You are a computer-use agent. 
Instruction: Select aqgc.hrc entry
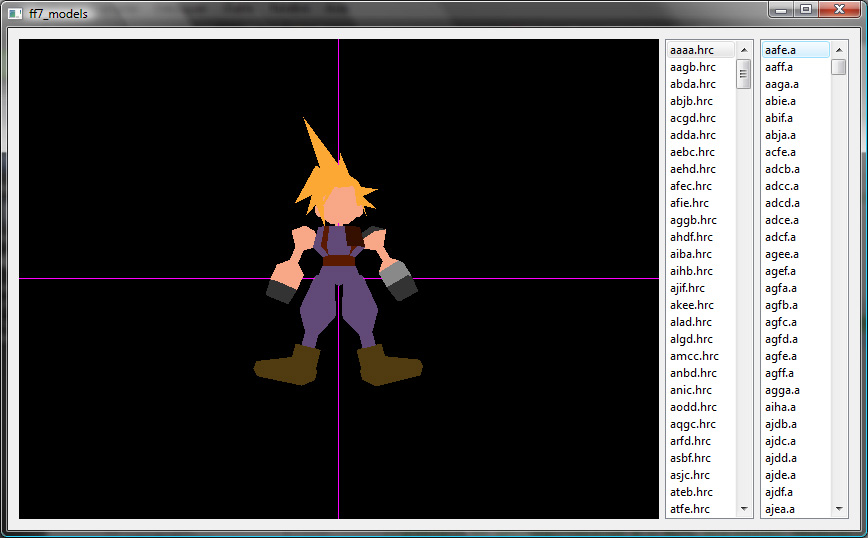[701, 424]
